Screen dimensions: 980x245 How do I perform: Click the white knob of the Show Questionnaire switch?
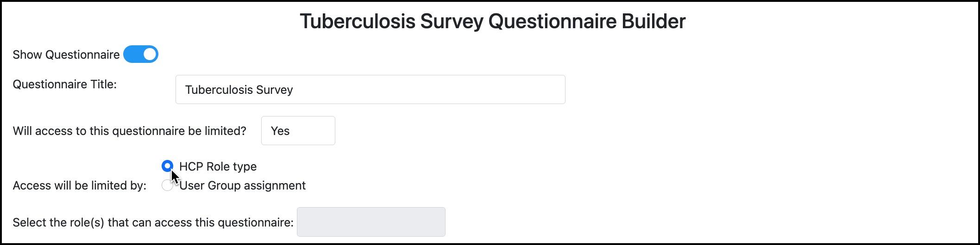click(150, 55)
